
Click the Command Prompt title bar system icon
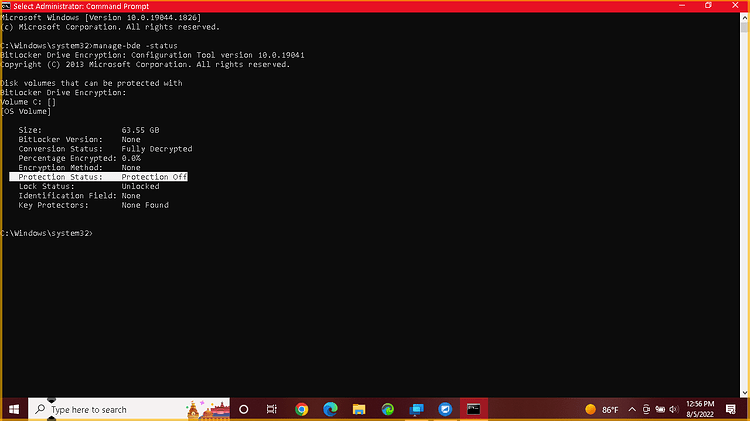click(x=6, y=6)
